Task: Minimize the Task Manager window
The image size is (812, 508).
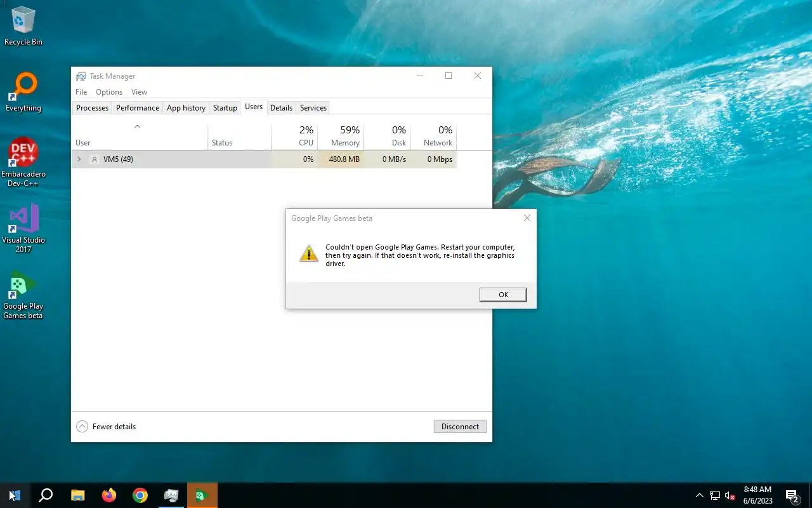Action: point(420,76)
